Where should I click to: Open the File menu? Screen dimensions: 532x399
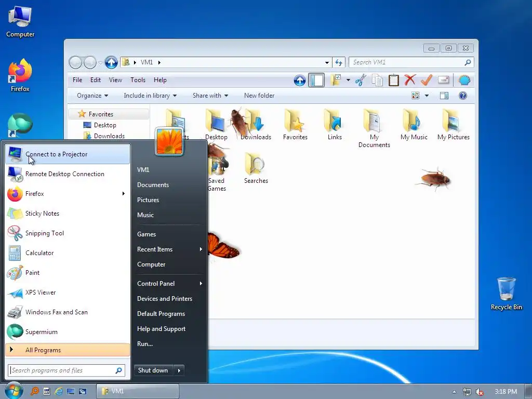77,80
